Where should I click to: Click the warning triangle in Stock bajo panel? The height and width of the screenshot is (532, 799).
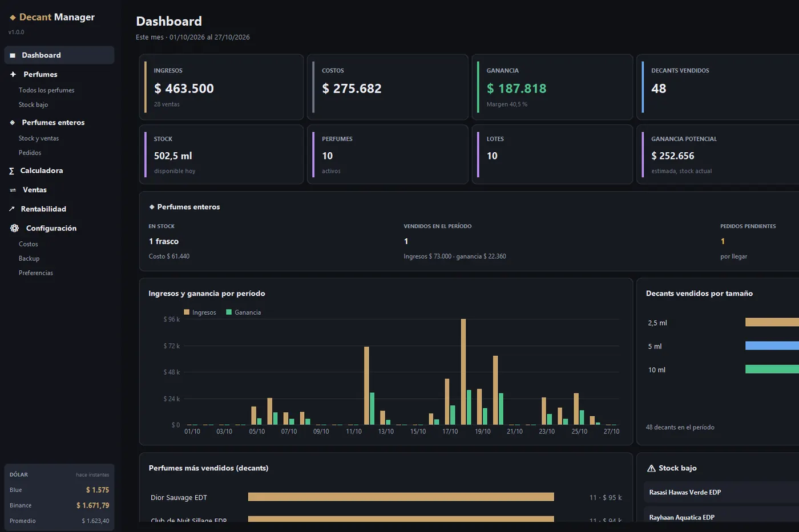651,468
